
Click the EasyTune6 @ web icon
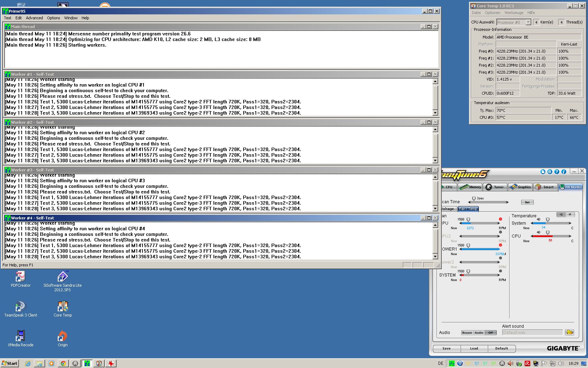click(x=550, y=172)
